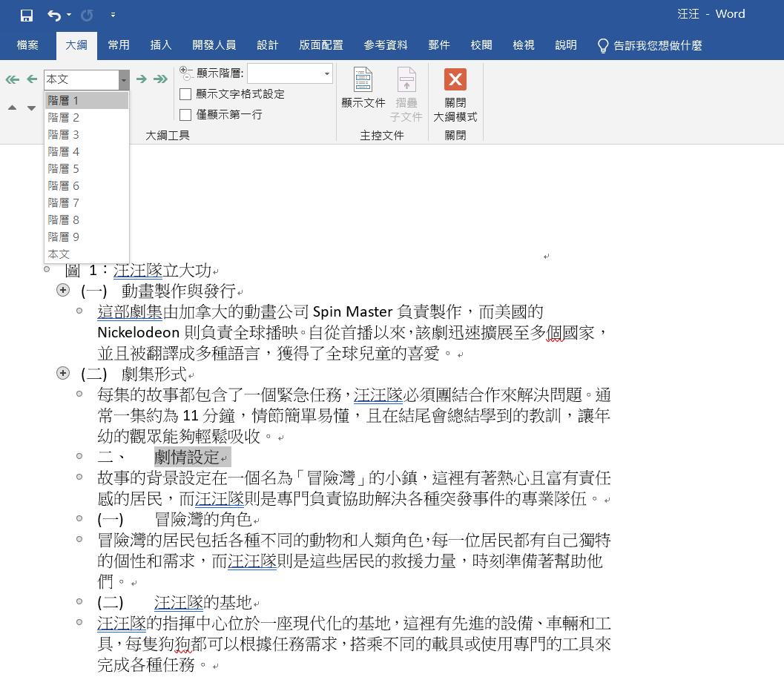This screenshot has width=784, height=677.
Task: Switch to the 插入 tab
Action: (160, 45)
